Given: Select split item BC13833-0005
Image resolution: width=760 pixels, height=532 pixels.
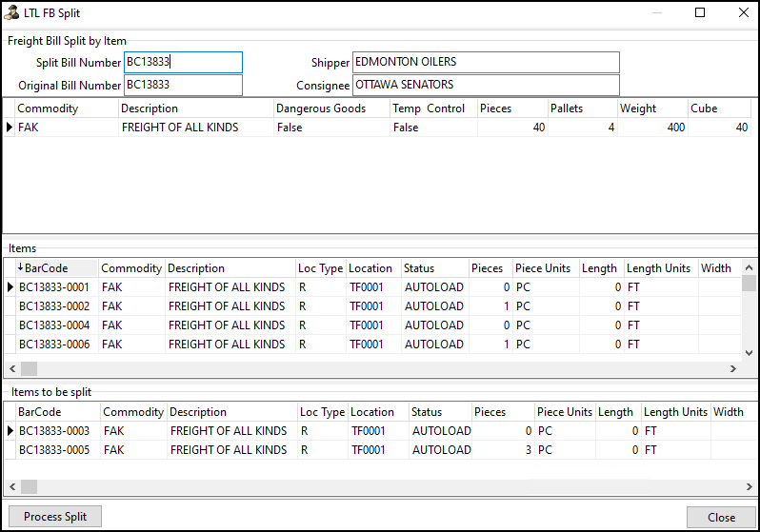Looking at the screenshot, I should [x=380, y=449].
